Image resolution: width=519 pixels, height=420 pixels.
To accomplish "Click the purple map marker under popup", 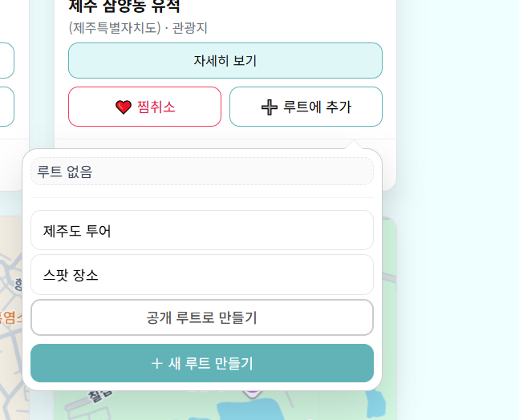I will tap(253, 391).
